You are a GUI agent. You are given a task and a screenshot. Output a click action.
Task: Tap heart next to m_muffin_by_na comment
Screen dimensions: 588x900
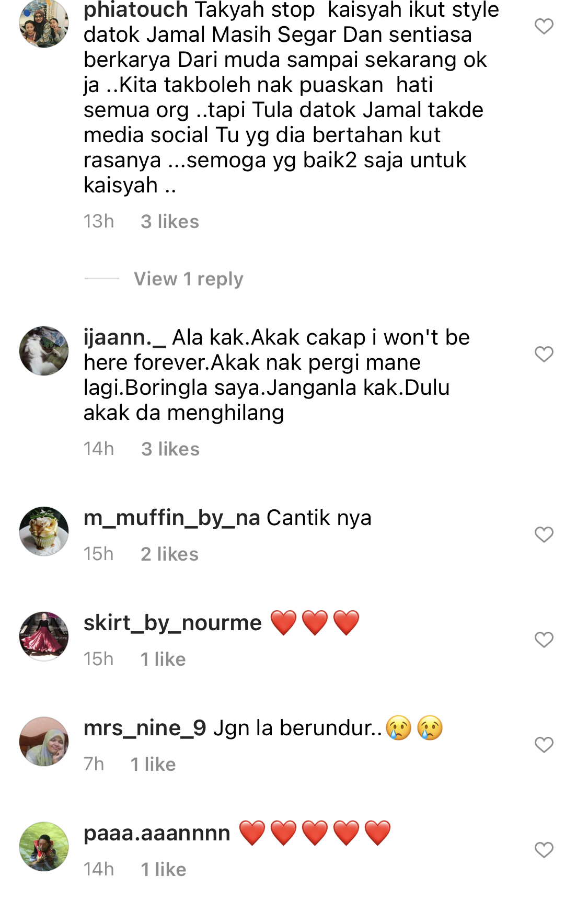[544, 534]
